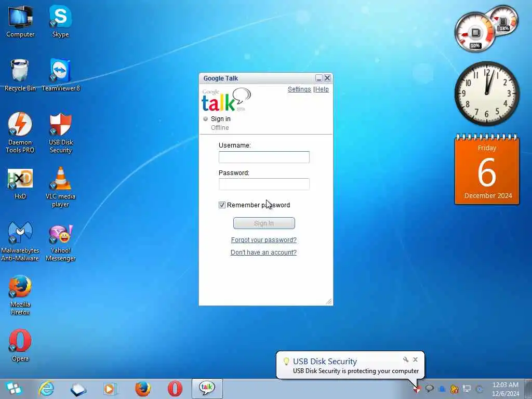Viewport: 532px width, 399px height.
Task: Dismiss the USB Disk Security balloon
Action: click(x=415, y=360)
